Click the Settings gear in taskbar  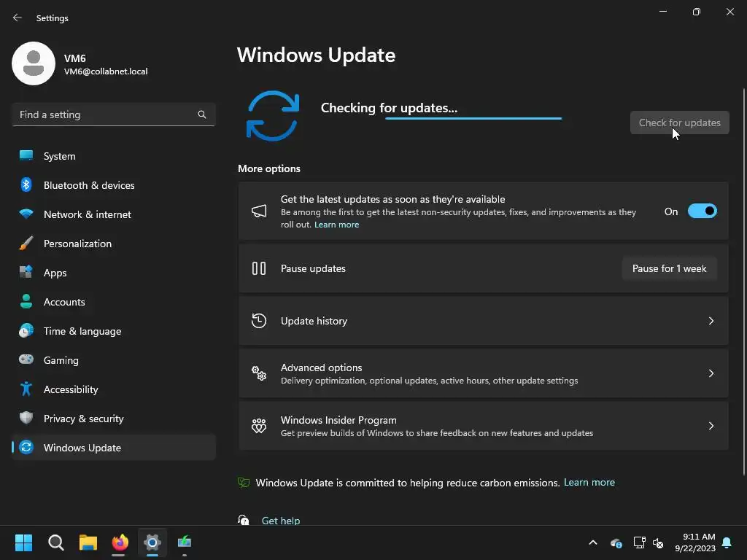pos(152,542)
